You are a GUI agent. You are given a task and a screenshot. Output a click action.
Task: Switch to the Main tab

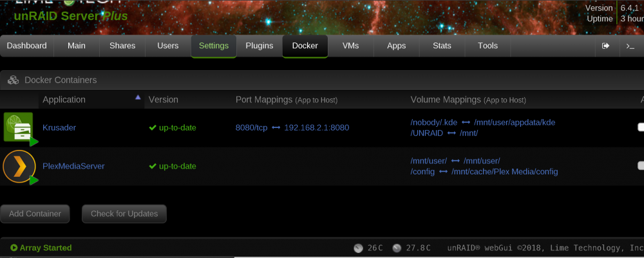(x=77, y=46)
